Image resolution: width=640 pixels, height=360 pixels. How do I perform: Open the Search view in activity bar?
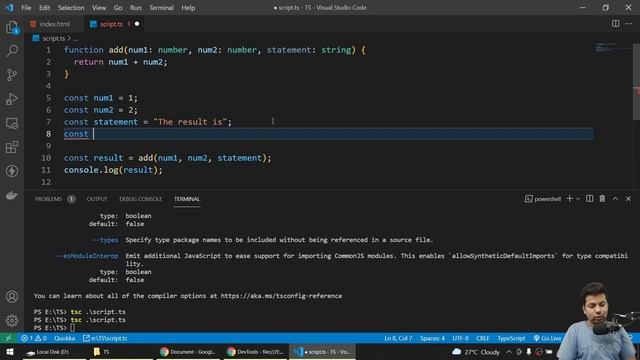click(x=12, y=51)
